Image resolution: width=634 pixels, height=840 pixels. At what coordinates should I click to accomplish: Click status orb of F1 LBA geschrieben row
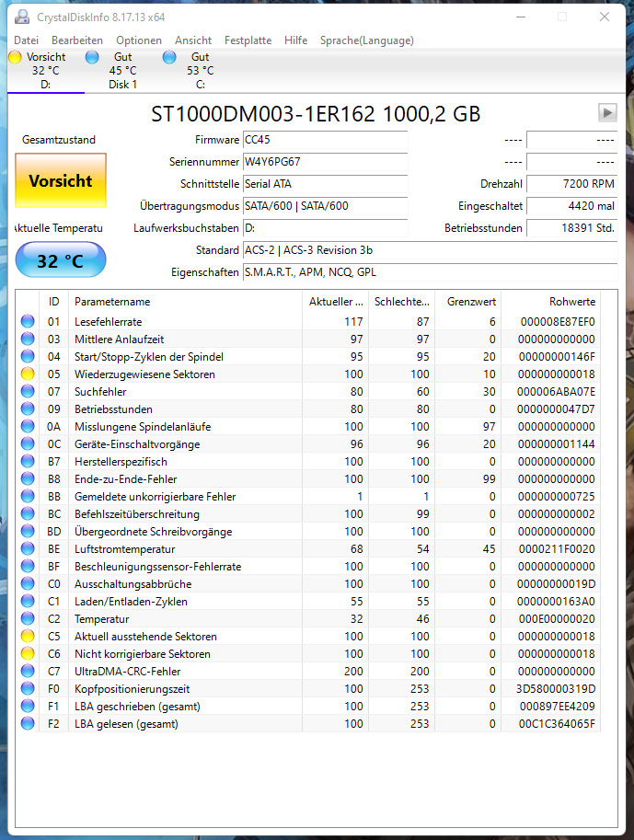click(x=28, y=706)
